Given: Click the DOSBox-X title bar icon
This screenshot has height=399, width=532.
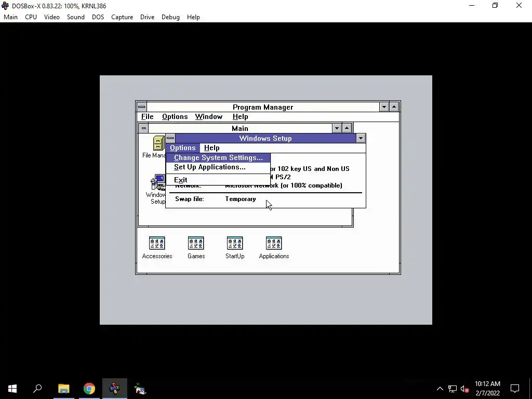Looking at the screenshot, I should pyautogui.click(x=5, y=6).
